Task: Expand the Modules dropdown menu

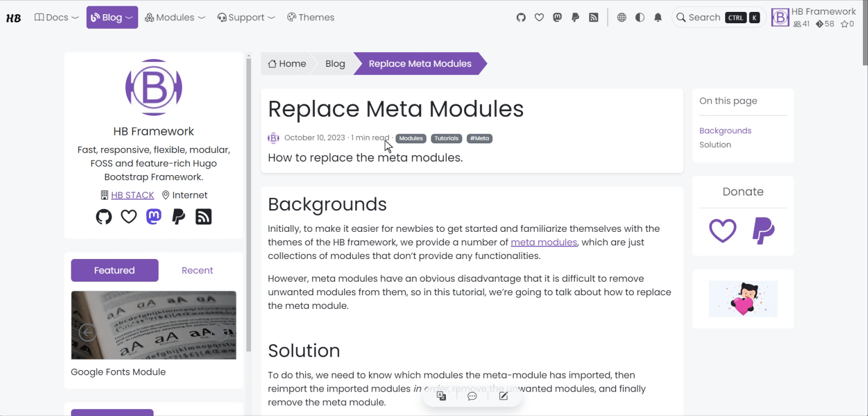Action: point(175,18)
